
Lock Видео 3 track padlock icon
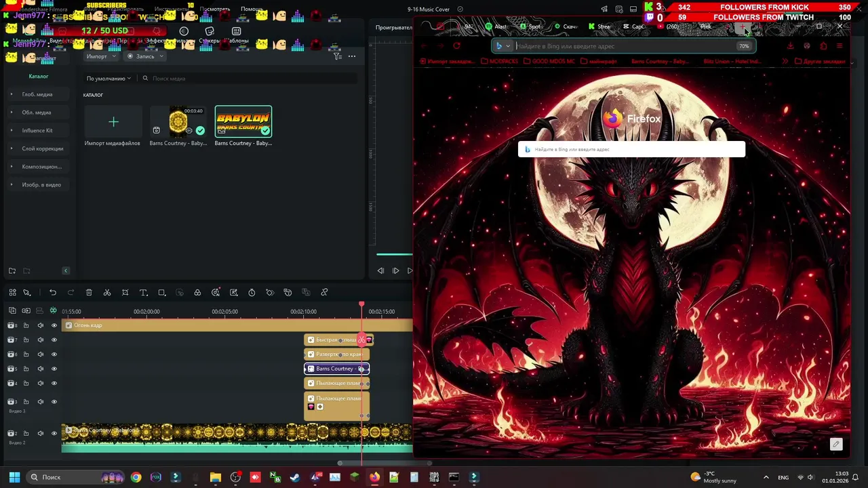pyautogui.click(x=26, y=401)
